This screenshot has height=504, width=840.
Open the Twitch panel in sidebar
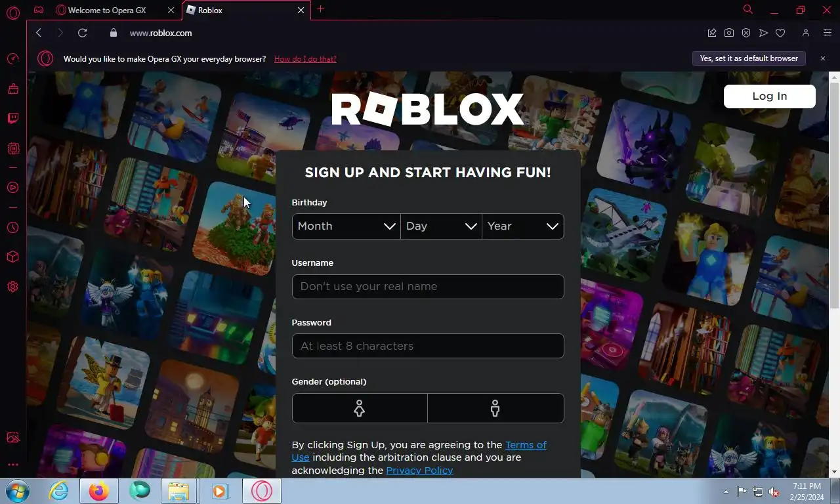(x=12, y=119)
